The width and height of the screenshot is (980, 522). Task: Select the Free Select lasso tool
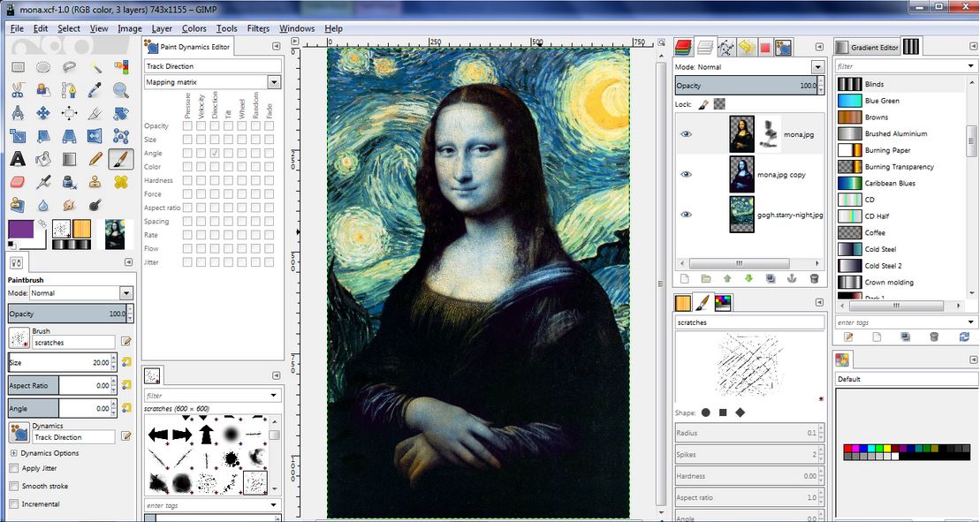pyautogui.click(x=70, y=67)
